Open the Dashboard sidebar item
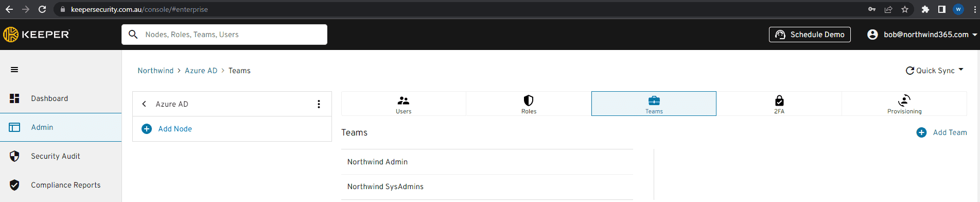Viewport: 980px width, 202px height. point(61,98)
